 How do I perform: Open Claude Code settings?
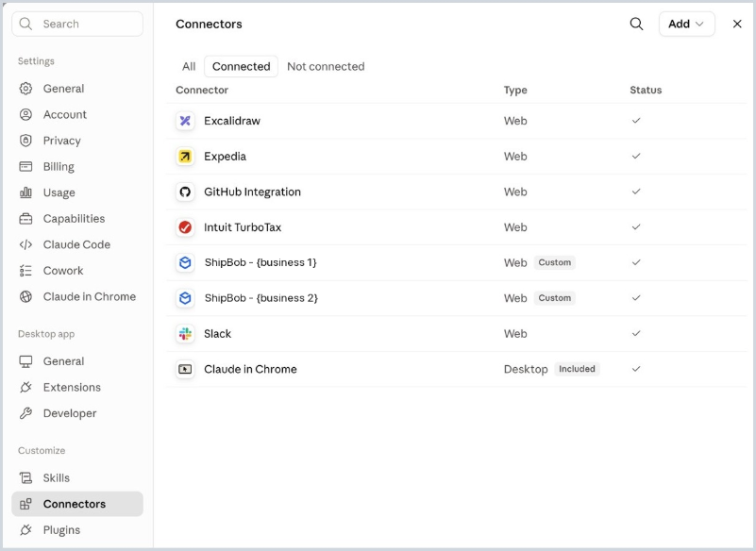[77, 244]
